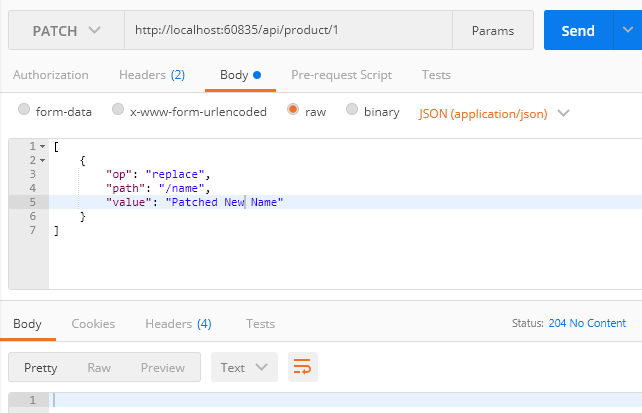
Task: Select the x-www-form-urlencoded radio option
Action: pos(118,111)
